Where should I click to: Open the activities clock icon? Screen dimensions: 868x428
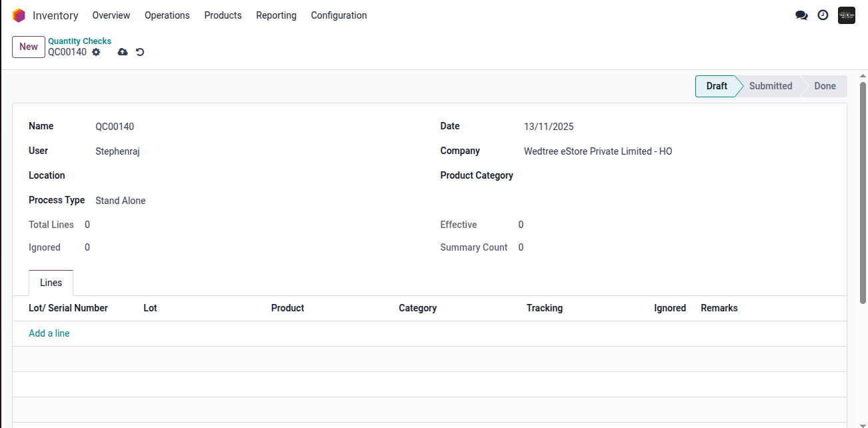coord(823,15)
